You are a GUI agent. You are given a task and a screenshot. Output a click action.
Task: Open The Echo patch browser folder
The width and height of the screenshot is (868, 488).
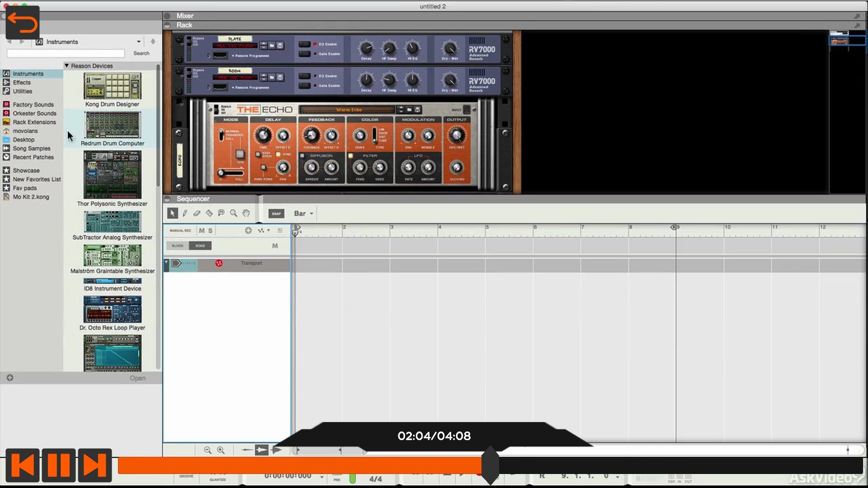(409, 110)
